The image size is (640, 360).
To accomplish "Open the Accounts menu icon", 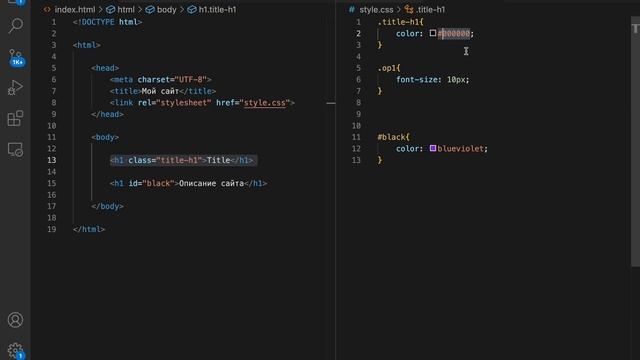I will pos(16,320).
